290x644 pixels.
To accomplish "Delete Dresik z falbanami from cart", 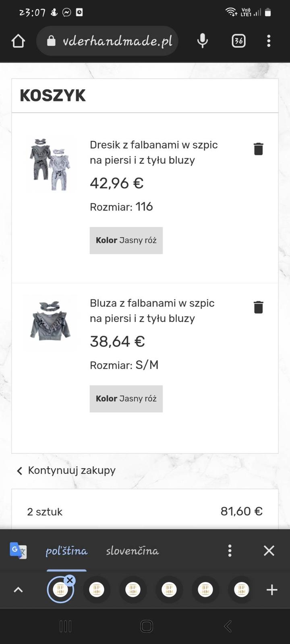I will [x=258, y=149].
